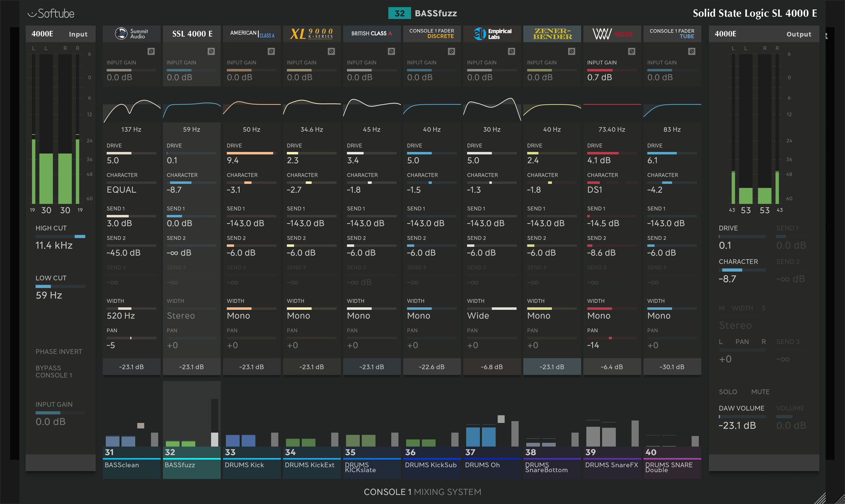The height and width of the screenshot is (504, 845).
Task: Click the High Cut 11.4 kHz slider
Action: point(60,237)
